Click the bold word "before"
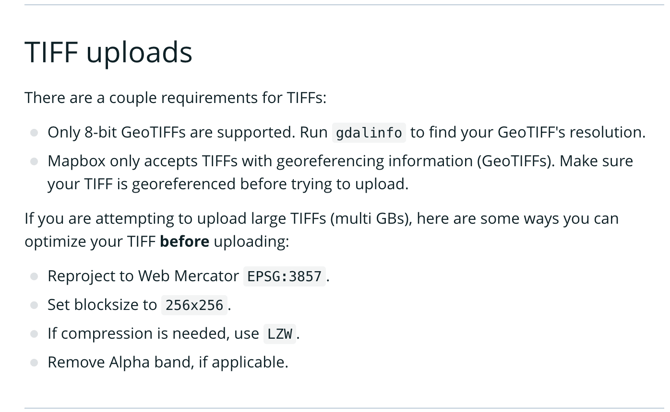670x412 pixels. 185,241
